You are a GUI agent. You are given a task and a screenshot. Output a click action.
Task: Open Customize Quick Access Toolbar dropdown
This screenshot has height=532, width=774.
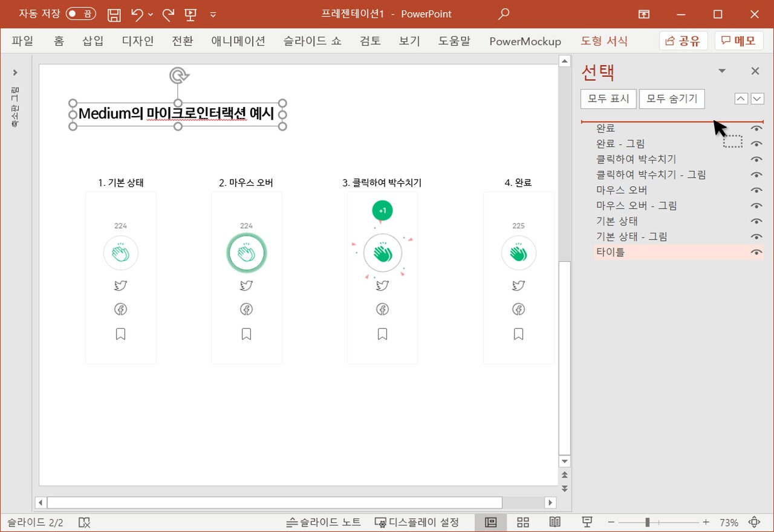[x=213, y=14]
